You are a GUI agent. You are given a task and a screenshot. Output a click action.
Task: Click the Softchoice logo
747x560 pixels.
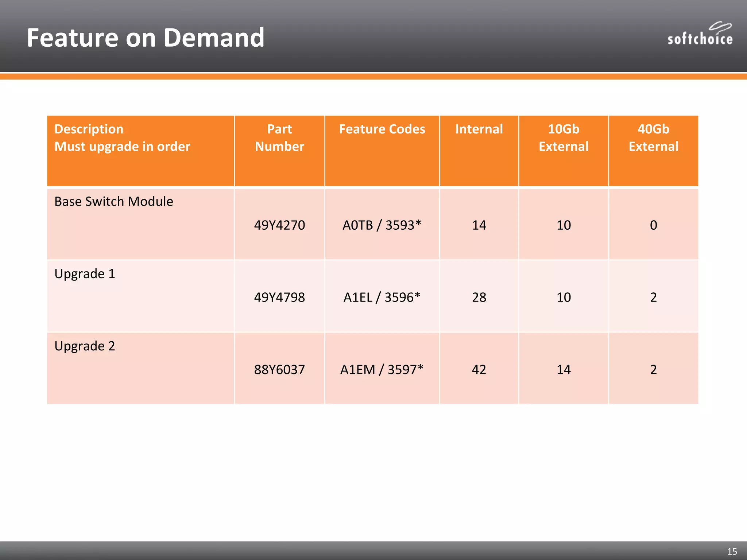[700, 34]
